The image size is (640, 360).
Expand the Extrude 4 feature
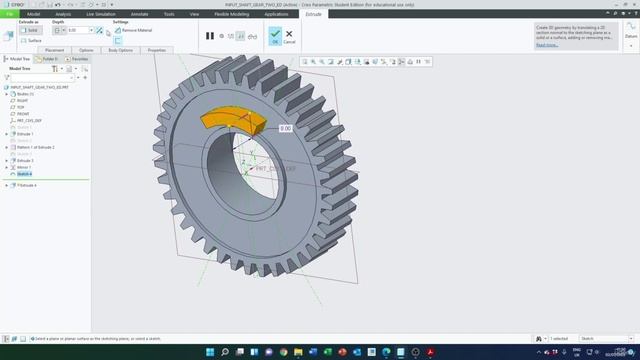(7, 185)
